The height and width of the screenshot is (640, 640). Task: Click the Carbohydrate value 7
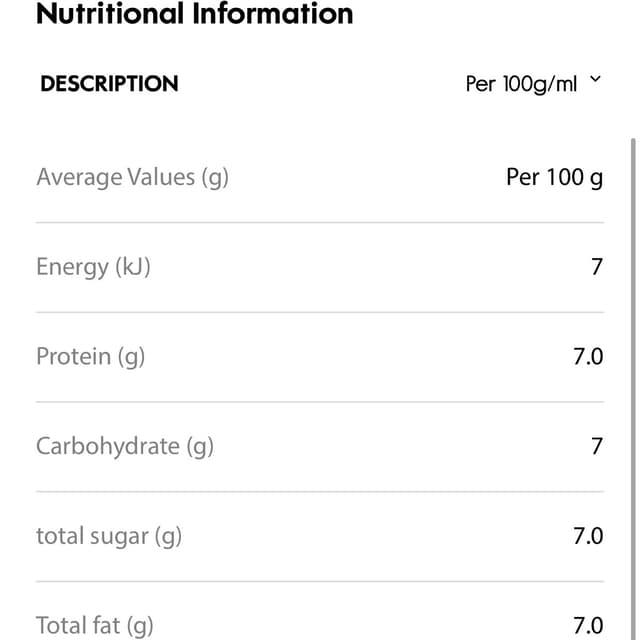pyautogui.click(x=597, y=446)
